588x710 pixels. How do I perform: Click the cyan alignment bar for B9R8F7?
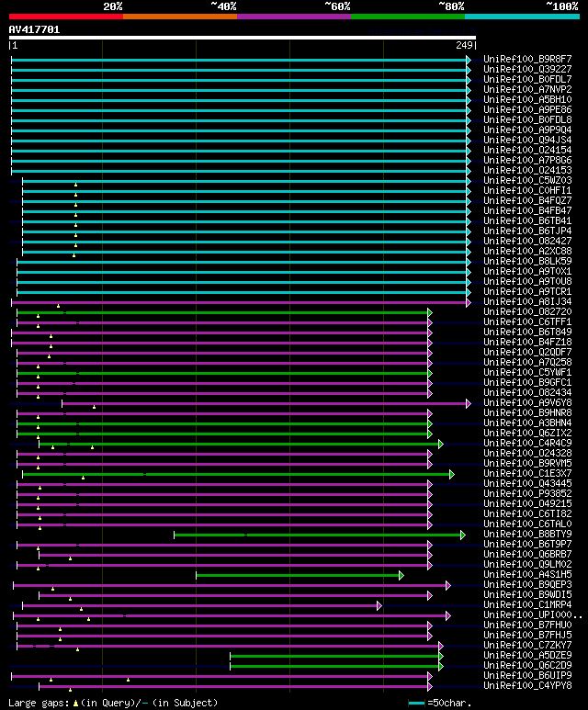[x=239, y=60]
